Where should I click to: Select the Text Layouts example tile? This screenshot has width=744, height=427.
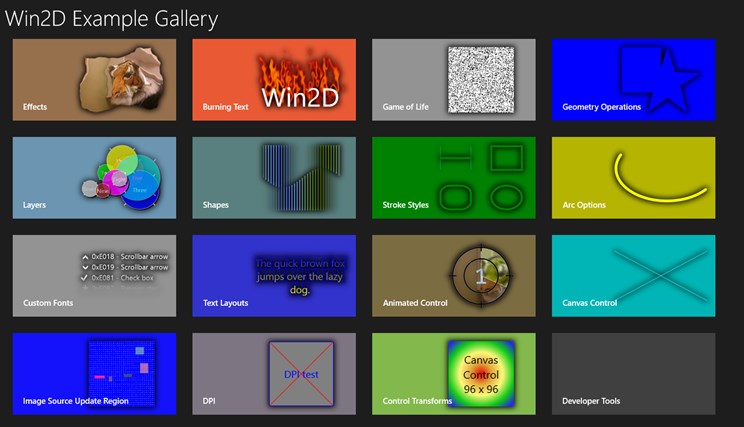click(274, 276)
